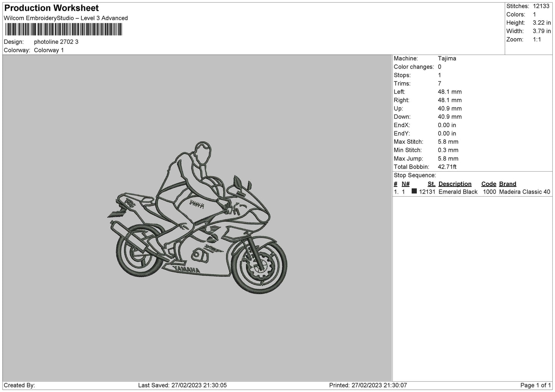This screenshot has height=392, width=555.
Task: Click the Brand column header
Action: pyautogui.click(x=507, y=184)
